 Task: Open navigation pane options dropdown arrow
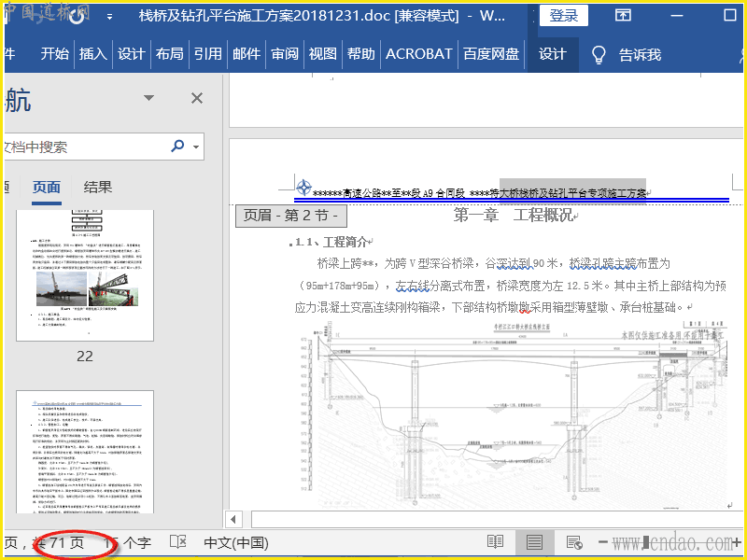(149, 98)
